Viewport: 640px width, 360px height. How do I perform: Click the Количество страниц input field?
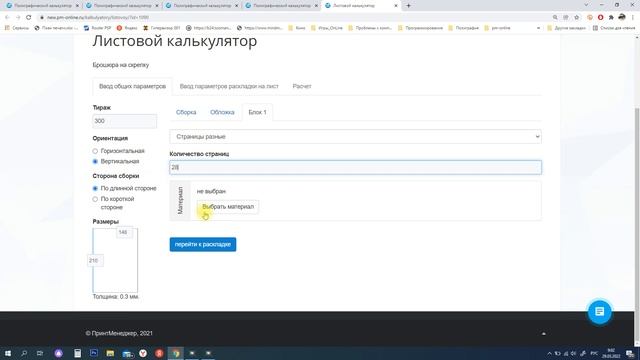pyautogui.click(x=356, y=167)
